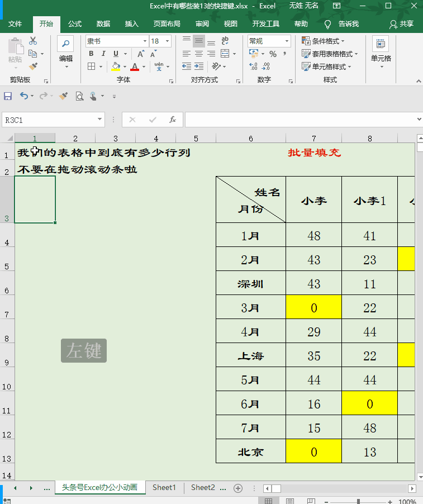Click the Insert Function fx icon

[173, 120]
